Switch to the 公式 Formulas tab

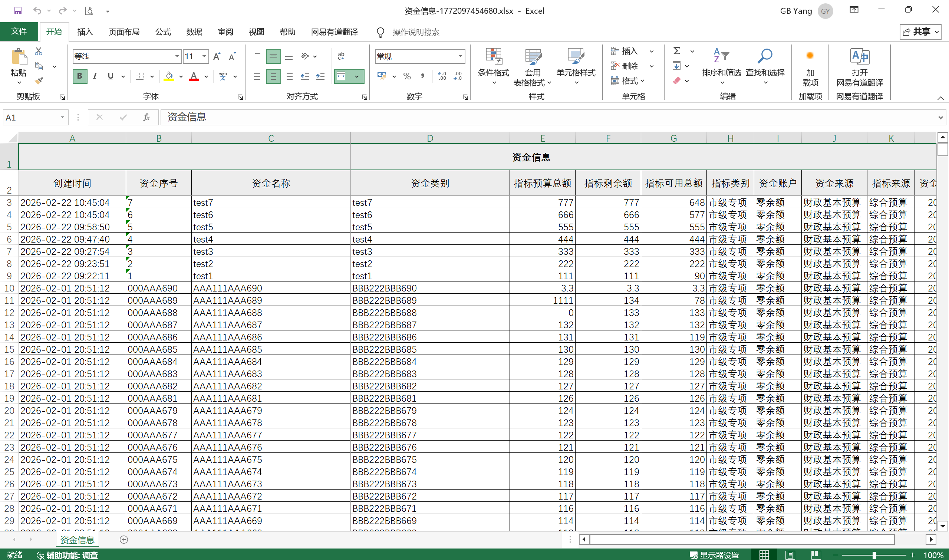[163, 32]
